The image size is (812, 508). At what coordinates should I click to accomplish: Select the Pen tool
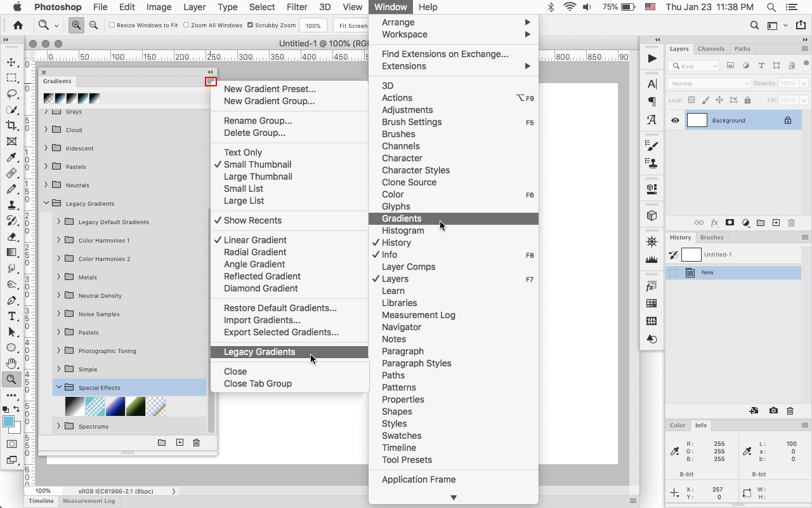(11, 300)
